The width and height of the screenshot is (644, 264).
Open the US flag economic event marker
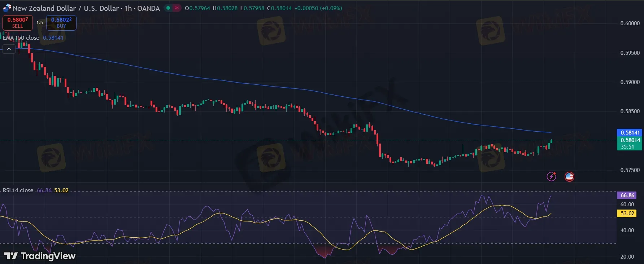pyautogui.click(x=569, y=176)
